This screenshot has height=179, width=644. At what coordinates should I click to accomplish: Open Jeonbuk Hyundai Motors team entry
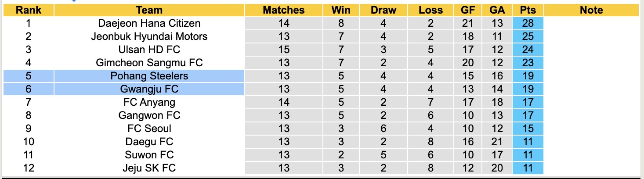149,36
